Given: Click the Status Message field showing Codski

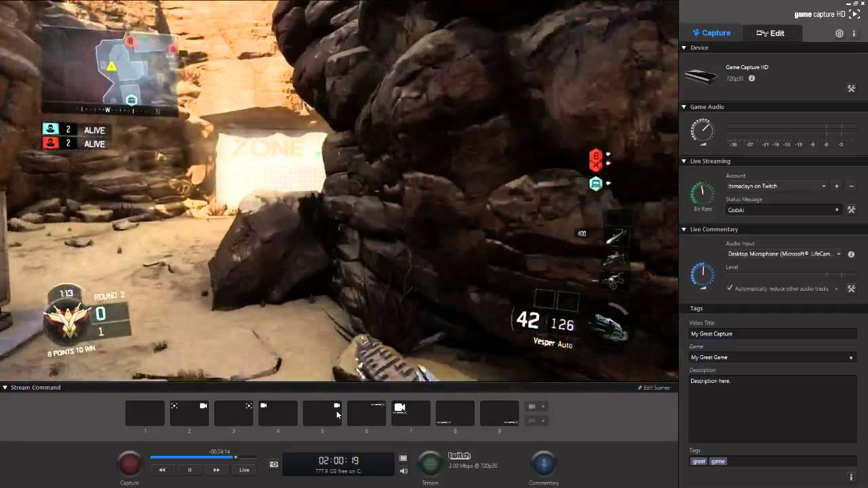Looking at the screenshot, I should 778,209.
